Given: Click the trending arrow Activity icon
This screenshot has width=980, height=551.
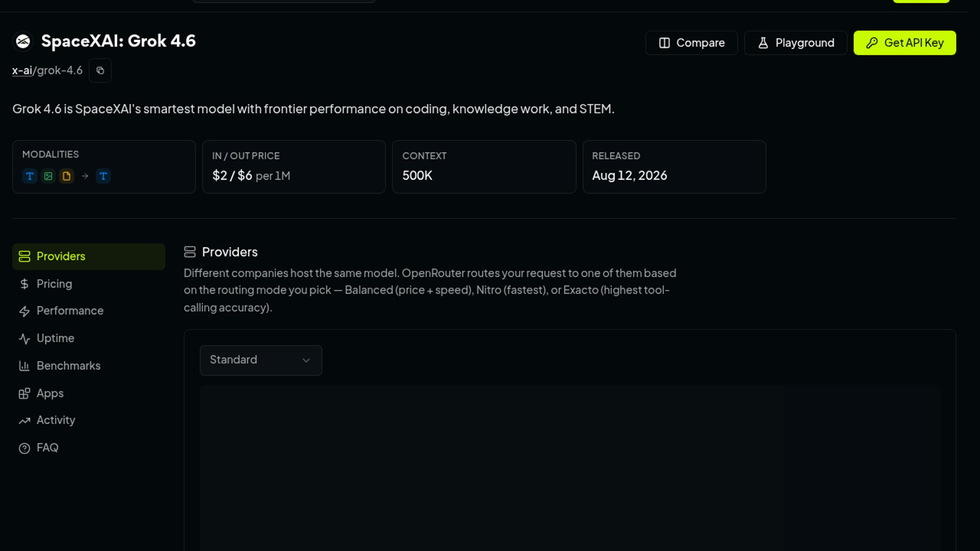Looking at the screenshot, I should click(x=24, y=421).
